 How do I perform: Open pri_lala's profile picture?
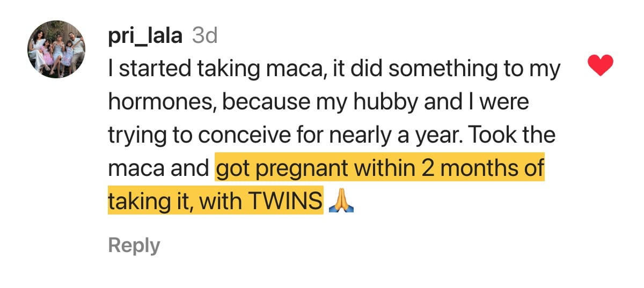(x=57, y=49)
